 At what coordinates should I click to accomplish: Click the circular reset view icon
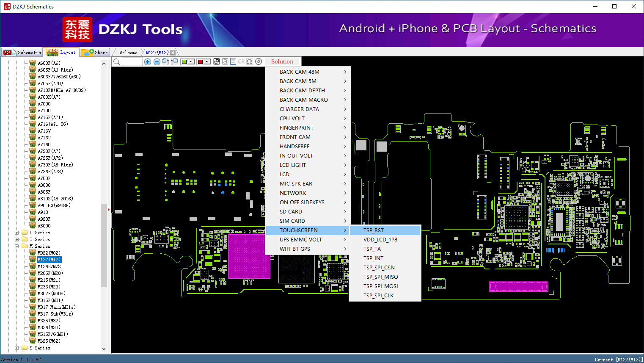(259, 61)
